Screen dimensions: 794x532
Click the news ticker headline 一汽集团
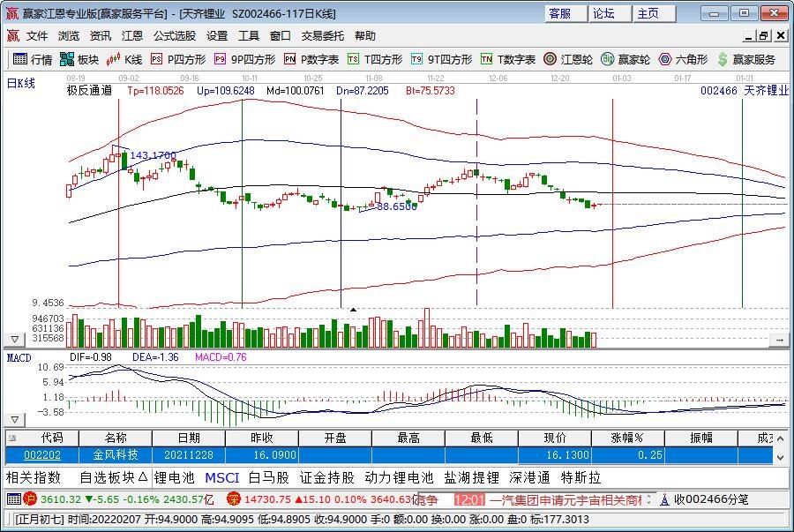point(566,499)
